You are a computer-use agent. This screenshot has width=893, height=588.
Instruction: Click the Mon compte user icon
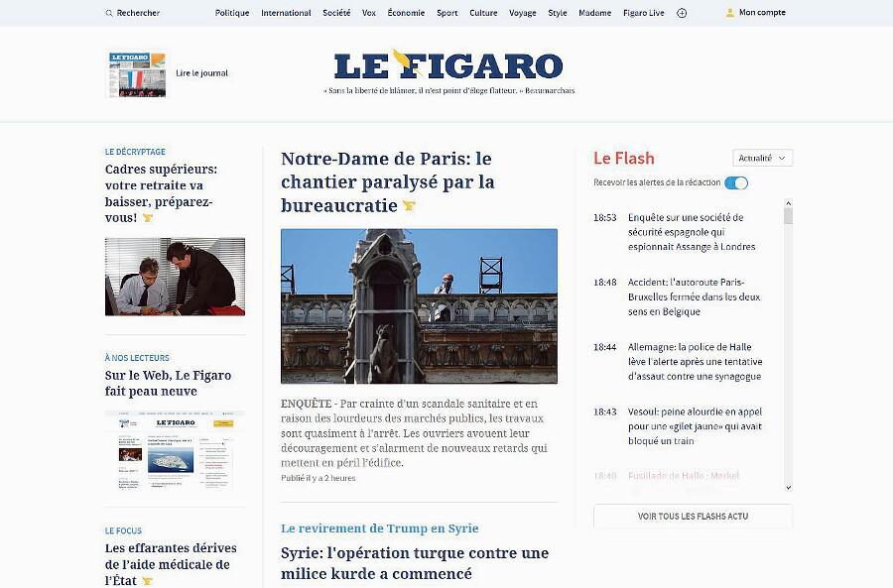tap(730, 13)
